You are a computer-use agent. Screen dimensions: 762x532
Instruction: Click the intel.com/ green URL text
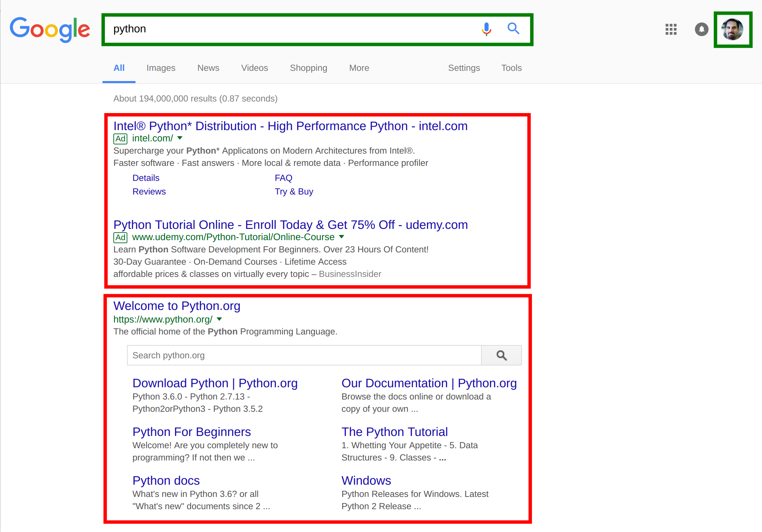[153, 138]
